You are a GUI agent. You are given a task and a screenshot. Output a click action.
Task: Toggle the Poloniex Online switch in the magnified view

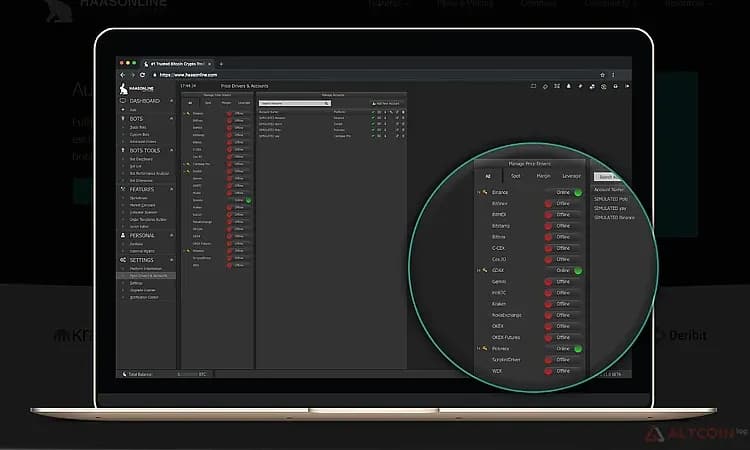tap(564, 349)
